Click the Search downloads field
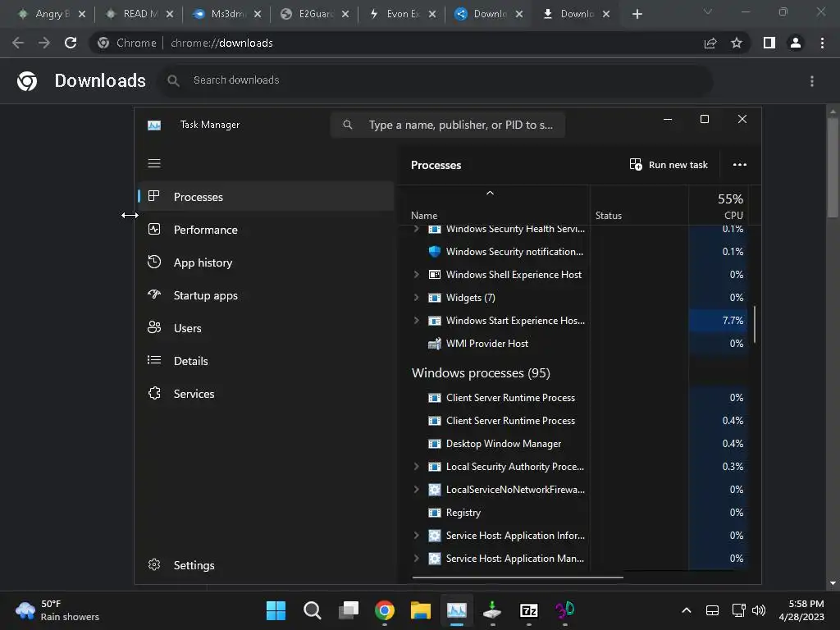This screenshot has width=840, height=630. click(x=436, y=80)
